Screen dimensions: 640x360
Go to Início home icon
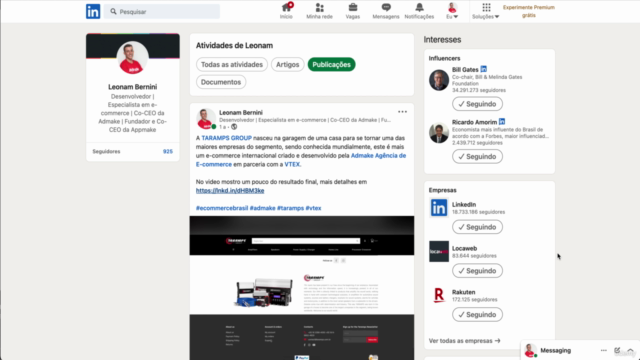coord(286,11)
